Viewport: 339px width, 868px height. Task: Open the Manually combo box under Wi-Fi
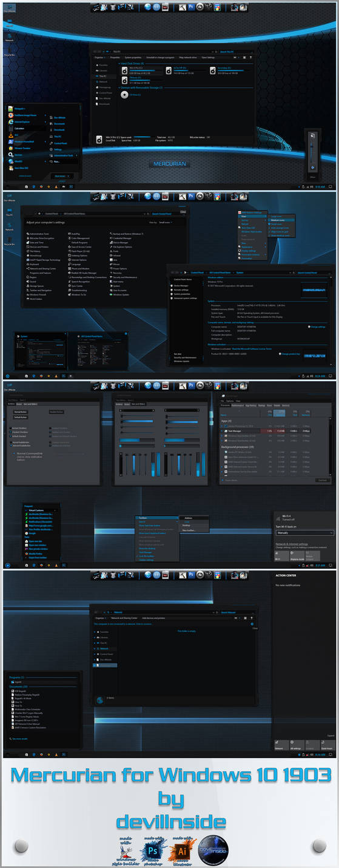coord(304,532)
